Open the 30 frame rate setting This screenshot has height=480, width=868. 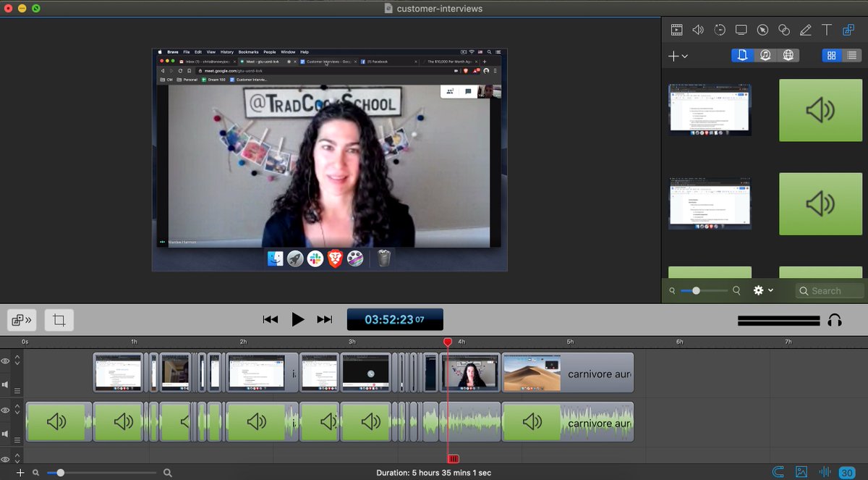point(846,473)
